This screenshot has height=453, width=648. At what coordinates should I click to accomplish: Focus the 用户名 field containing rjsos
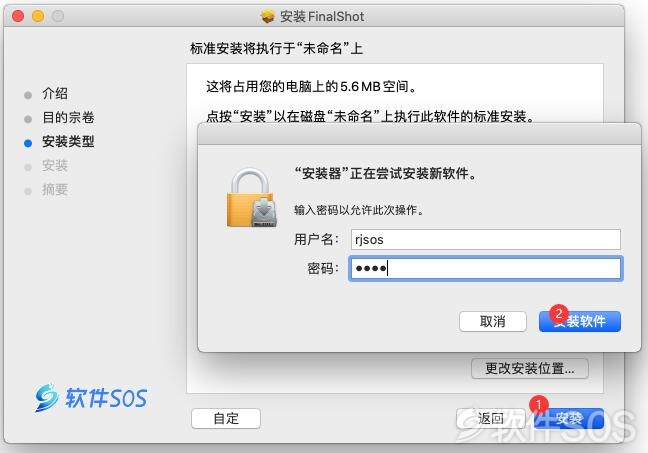(x=486, y=239)
